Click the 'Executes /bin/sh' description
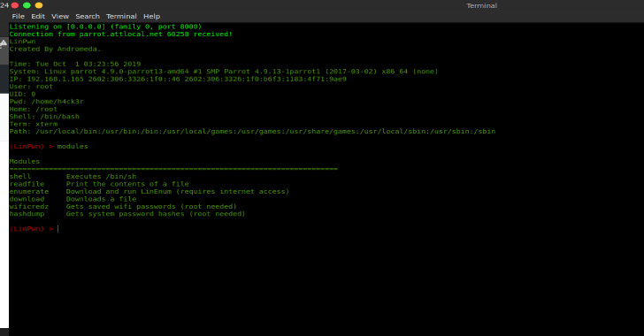644x336 pixels. [101, 177]
